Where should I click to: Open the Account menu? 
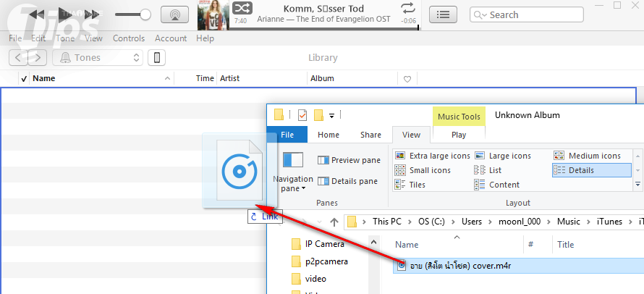point(171,38)
